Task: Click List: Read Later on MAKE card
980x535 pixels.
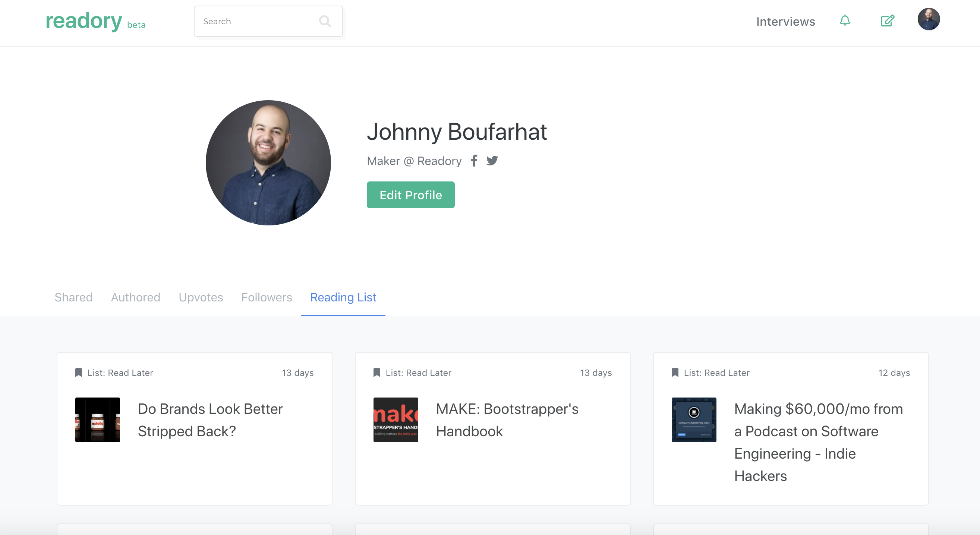Action: coord(419,373)
